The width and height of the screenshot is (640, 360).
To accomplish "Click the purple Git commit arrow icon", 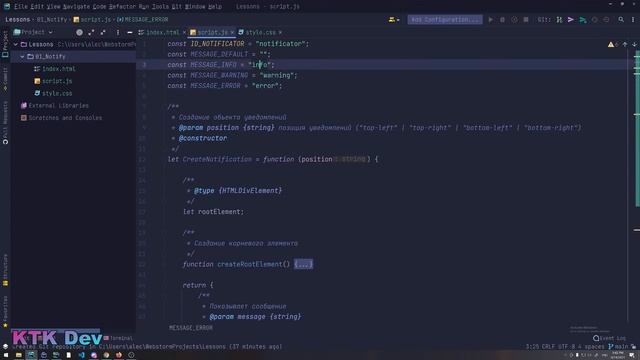I will (x=571, y=20).
